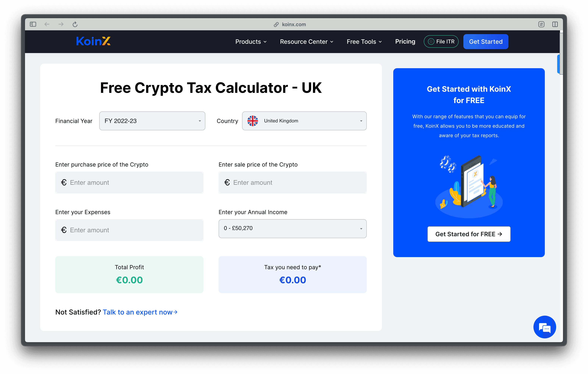Click the United Kingdom flag icon
588x374 pixels.
[253, 120]
